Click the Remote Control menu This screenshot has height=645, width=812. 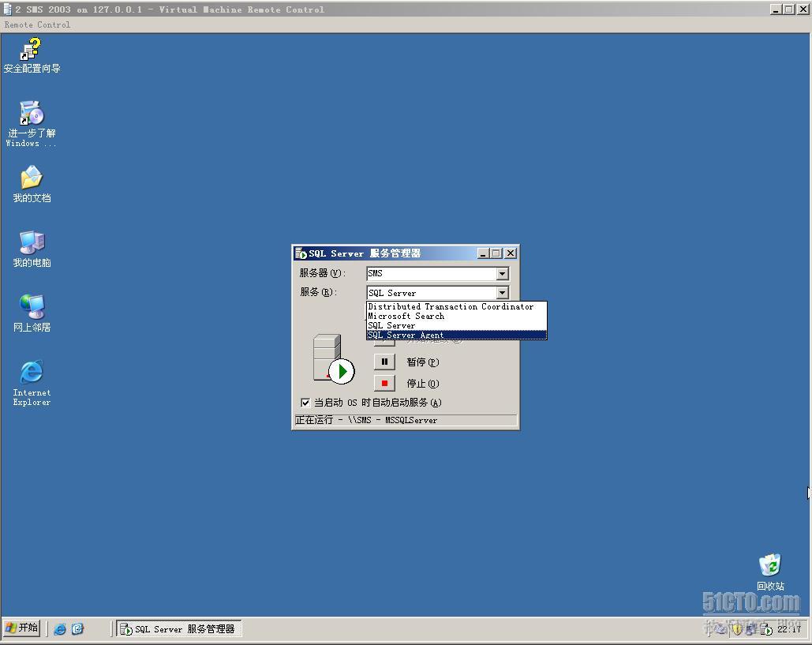(x=37, y=24)
